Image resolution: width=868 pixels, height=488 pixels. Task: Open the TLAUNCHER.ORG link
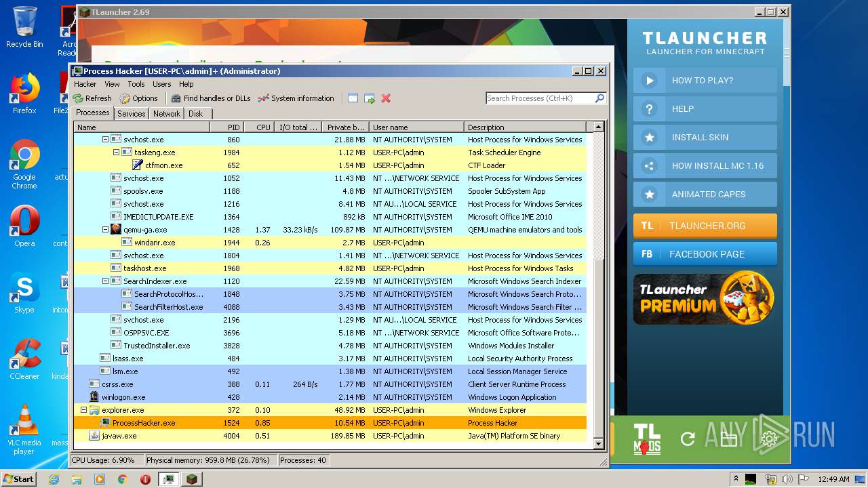[705, 226]
